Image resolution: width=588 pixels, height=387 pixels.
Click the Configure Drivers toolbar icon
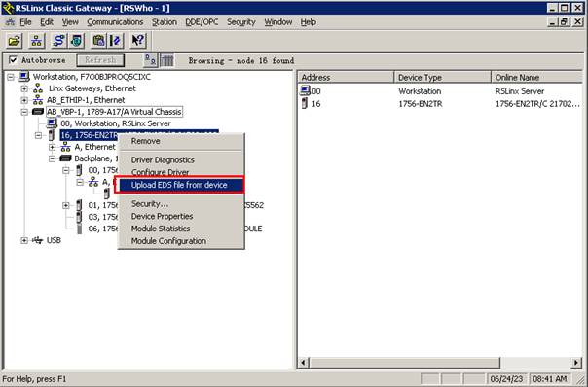[x=58, y=41]
